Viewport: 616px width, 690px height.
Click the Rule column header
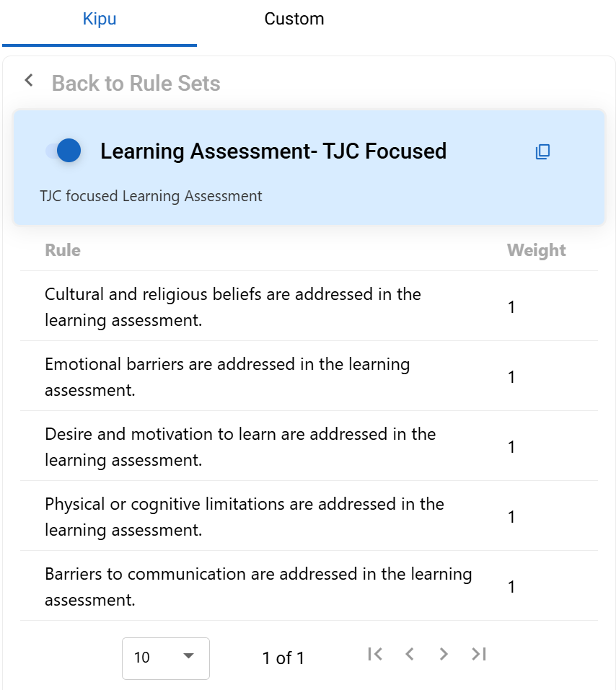[x=63, y=250]
